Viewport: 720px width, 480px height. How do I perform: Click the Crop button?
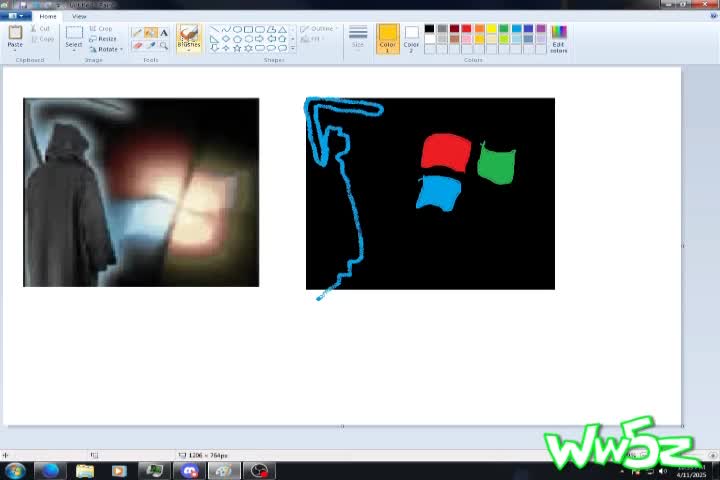click(101, 28)
